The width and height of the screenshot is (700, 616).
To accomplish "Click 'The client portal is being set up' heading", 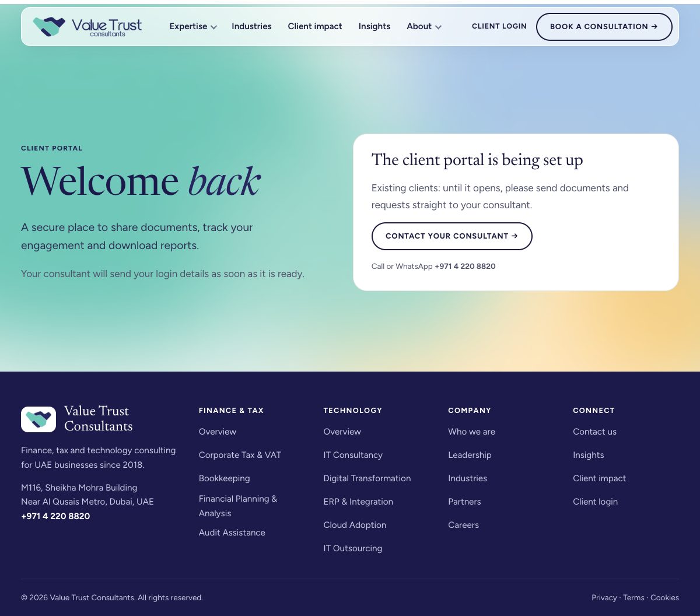I will (x=477, y=160).
